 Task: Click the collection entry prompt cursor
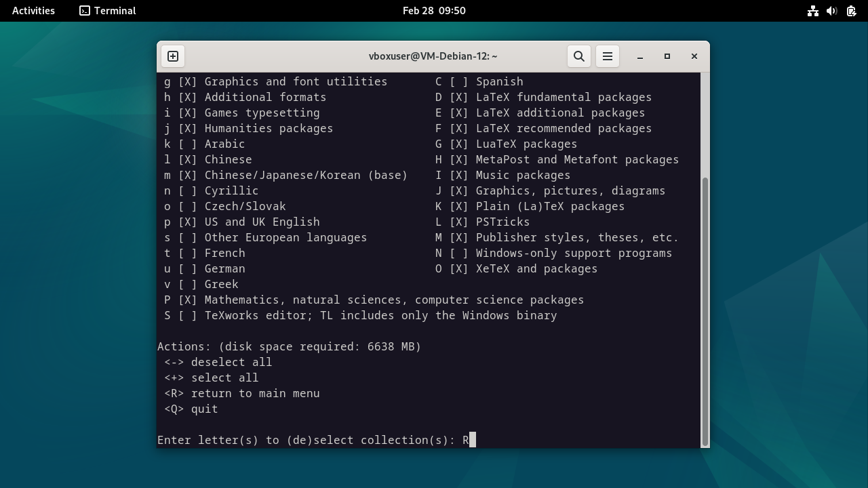[473, 440]
